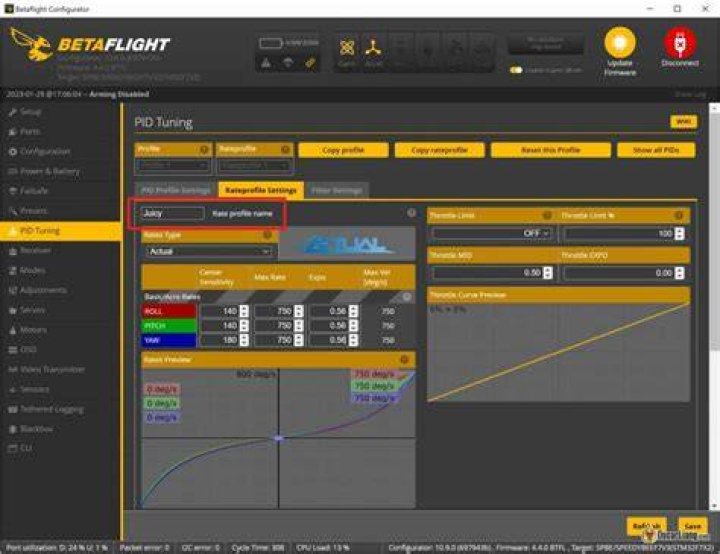Click the Rate profile name field
Screen dimensions: 720x554
point(173,213)
